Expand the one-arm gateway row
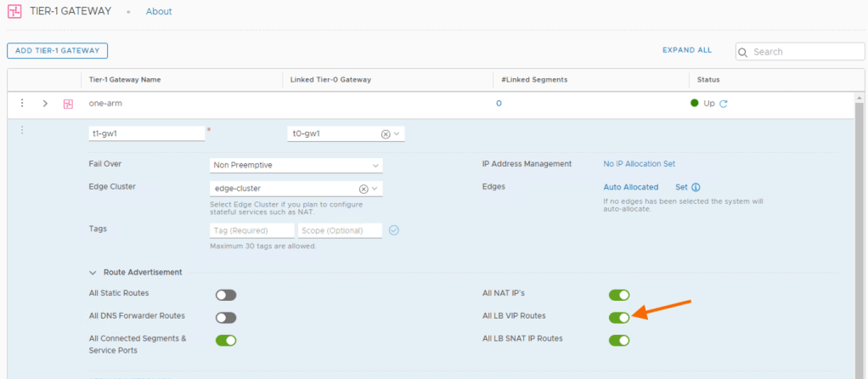The image size is (868, 379). click(45, 104)
